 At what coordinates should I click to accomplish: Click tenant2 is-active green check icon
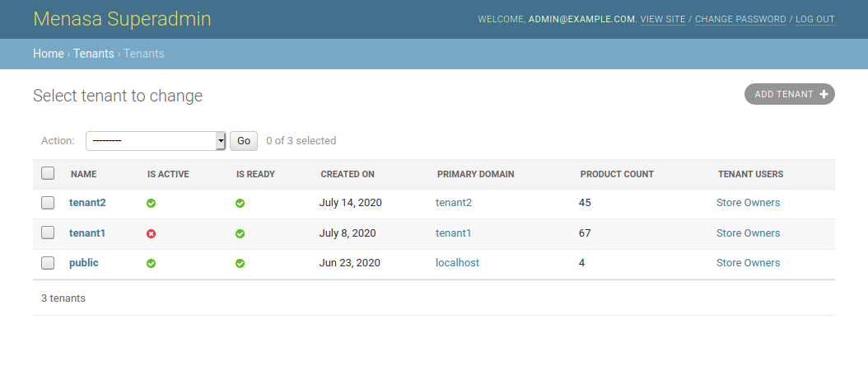(152, 204)
